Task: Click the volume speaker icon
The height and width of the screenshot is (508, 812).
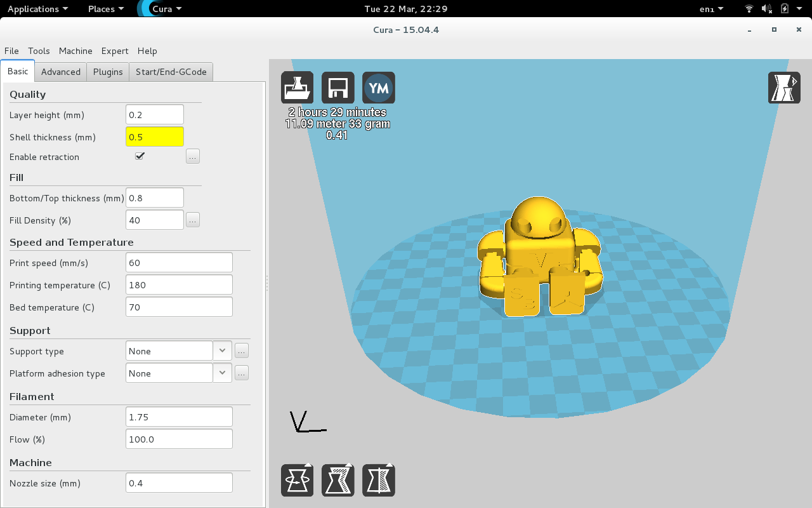Action: coord(766,9)
